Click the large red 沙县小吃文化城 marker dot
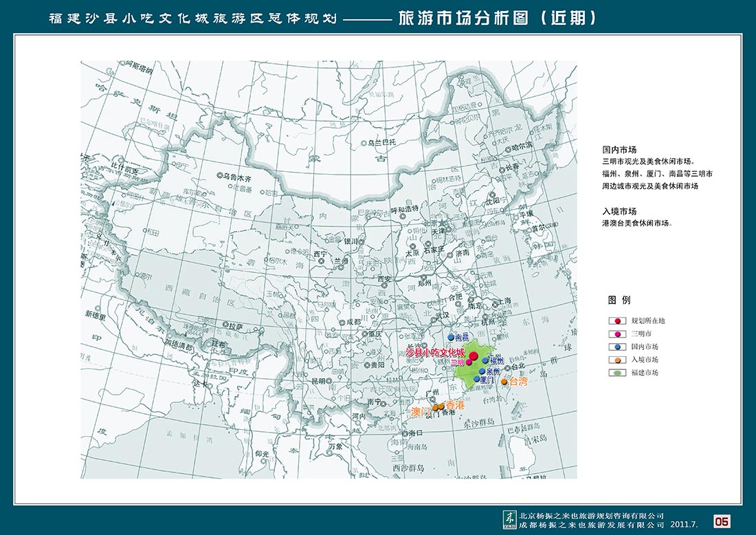Image resolution: width=756 pixels, height=535 pixels. 474,357
